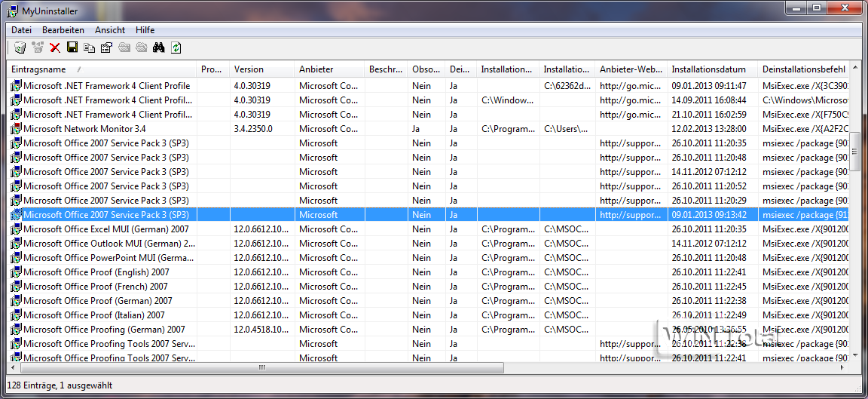Viewport: 868px width, 399px height.
Task: Click the horizontal scrollbar thumb
Action: (262, 367)
